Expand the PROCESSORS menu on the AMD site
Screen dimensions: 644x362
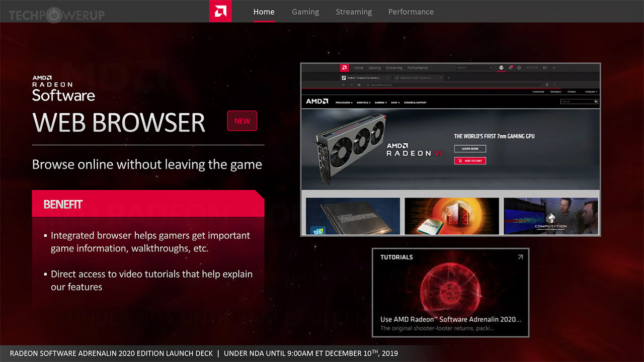click(x=344, y=103)
